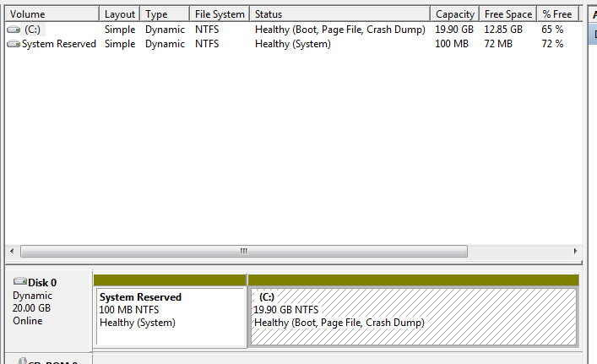
Task: Click the 20.00 GB size under Disk 0
Action: [31, 308]
